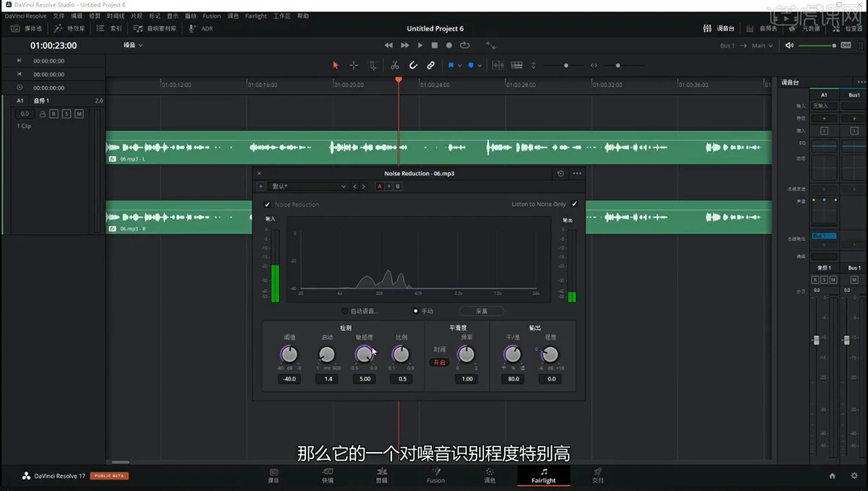Click the record transport button
Image resolution: width=868 pixels, height=491 pixels.
448,45
